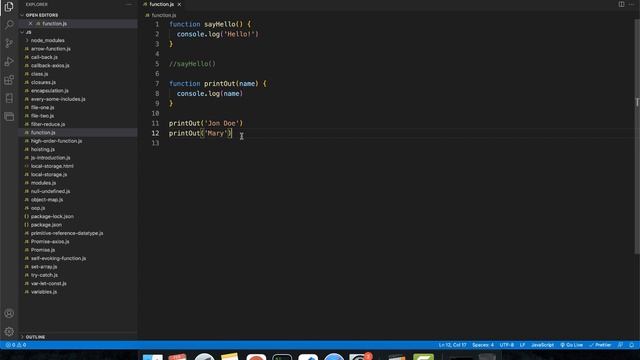Image resolution: width=640 pixels, height=360 pixels.
Task: Close the function.js editor tab
Action: (x=179, y=4)
